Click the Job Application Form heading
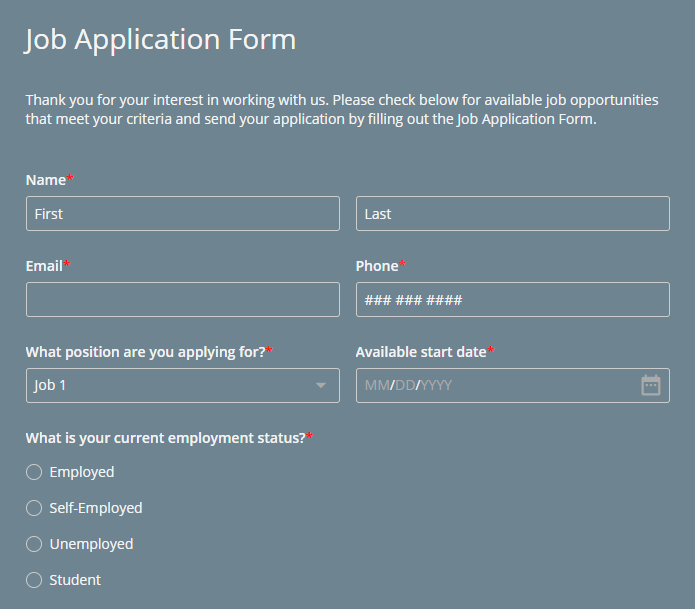Screen dimensions: 695x609 pyautogui.click(x=160, y=39)
